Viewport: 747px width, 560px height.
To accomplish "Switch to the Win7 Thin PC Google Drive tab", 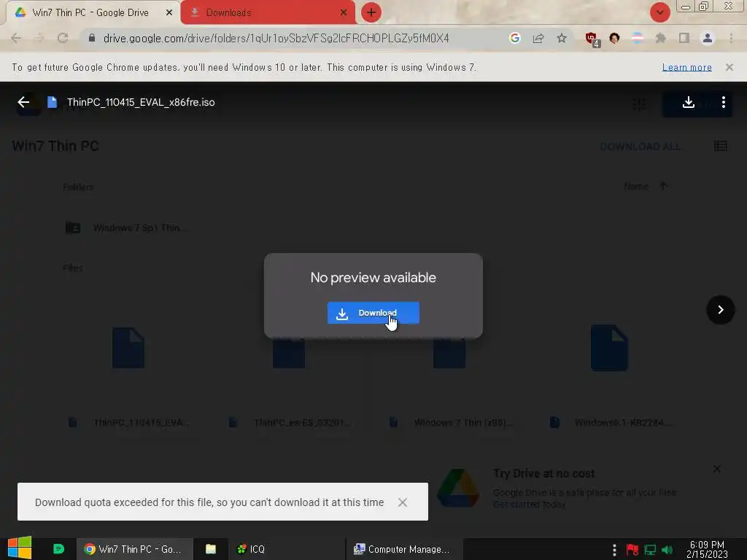I will click(90, 13).
